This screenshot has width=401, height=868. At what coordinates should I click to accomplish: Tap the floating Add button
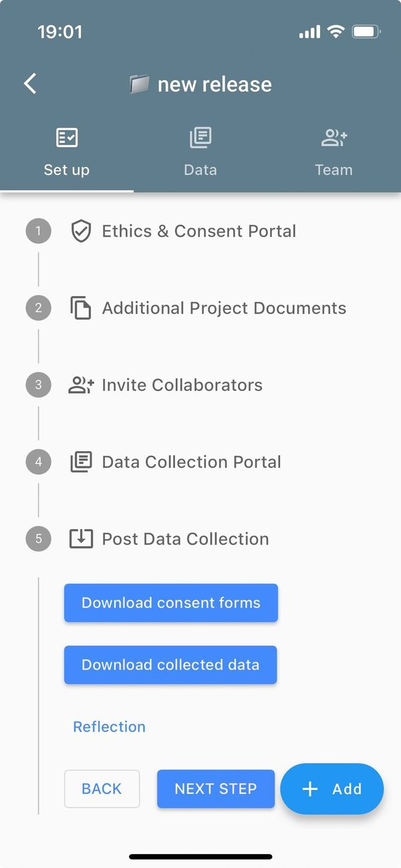332,789
